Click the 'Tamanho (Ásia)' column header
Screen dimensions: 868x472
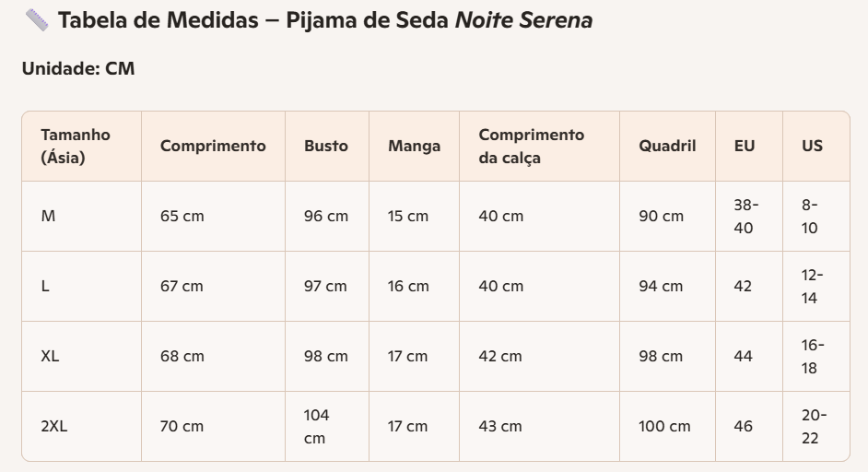tap(76, 147)
